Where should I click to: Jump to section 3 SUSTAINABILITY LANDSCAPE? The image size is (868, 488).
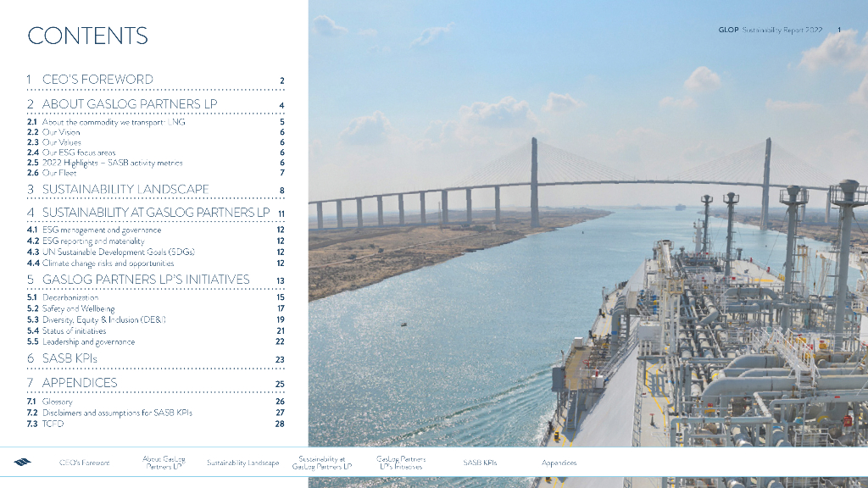coord(156,189)
